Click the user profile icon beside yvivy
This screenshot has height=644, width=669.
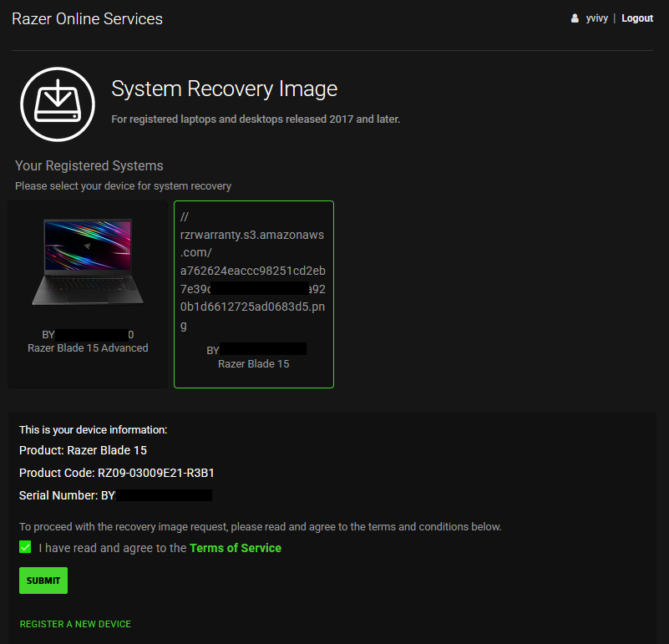[575, 18]
